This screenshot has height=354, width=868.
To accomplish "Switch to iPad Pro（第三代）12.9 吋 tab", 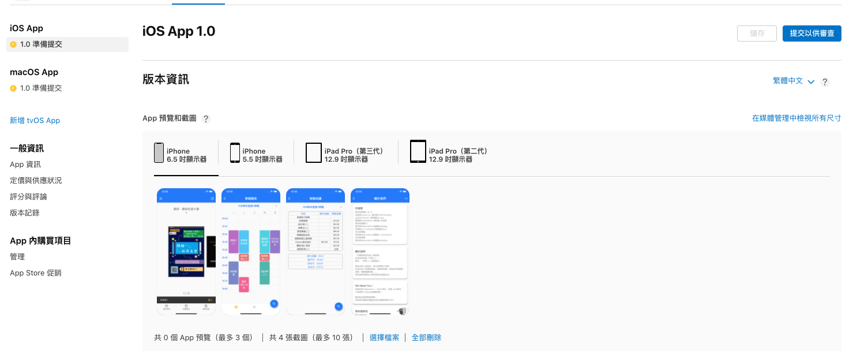I will point(354,155).
